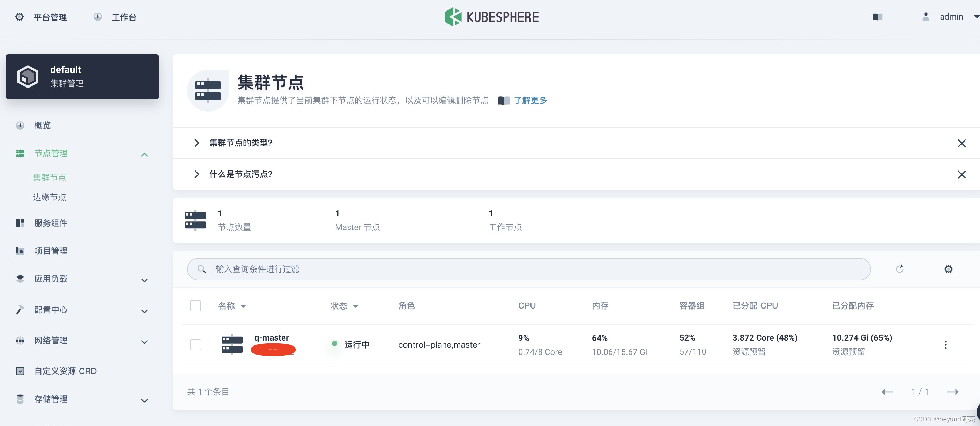Open the 了解更多 learn more link
980x426 pixels.
pyautogui.click(x=530, y=100)
